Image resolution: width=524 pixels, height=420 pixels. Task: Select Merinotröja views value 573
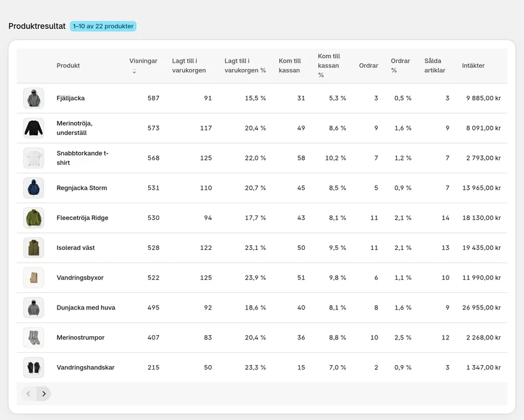(x=153, y=128)
